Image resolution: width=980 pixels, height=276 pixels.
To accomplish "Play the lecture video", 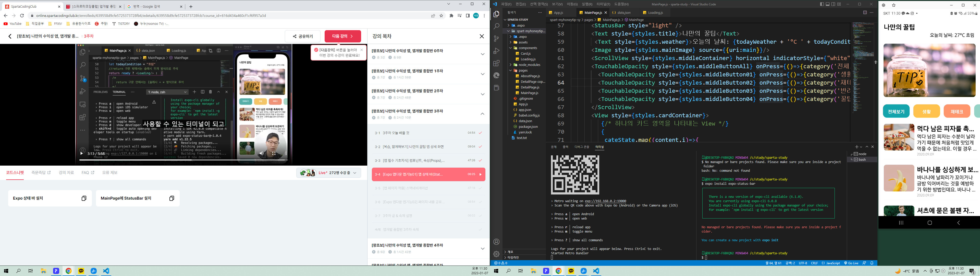I will pyautogui.click(x=81, y=154).
